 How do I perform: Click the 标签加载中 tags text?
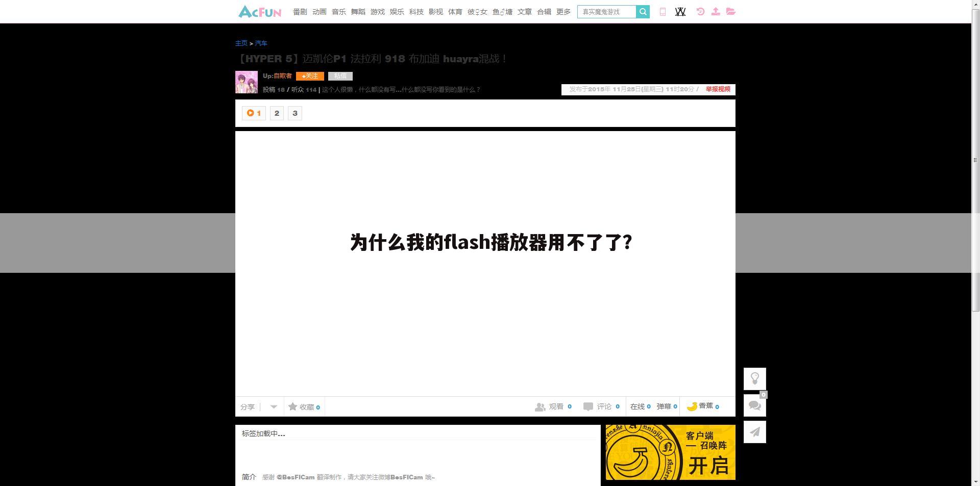263,433
